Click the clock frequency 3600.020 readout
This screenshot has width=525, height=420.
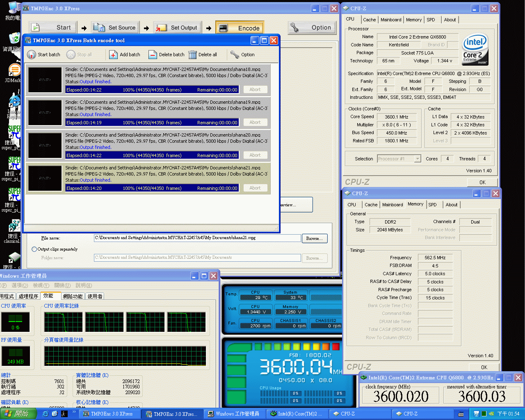[401, 396]
